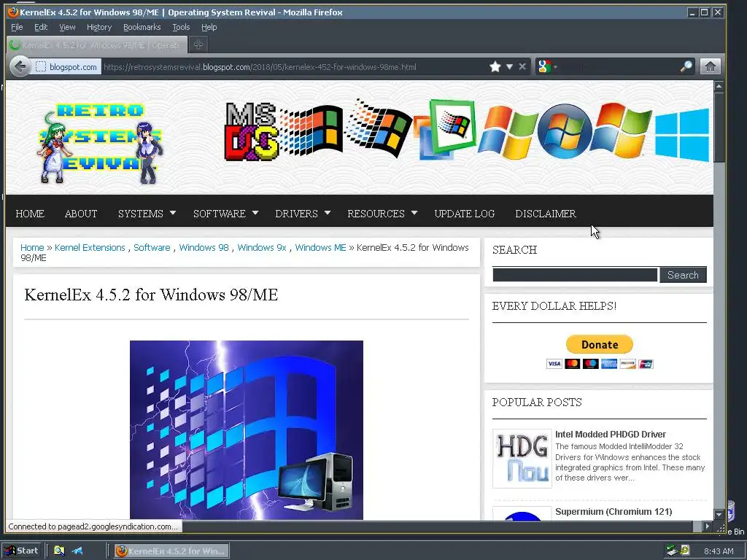The width and height of the screenshot is (747, 560).
Task: Click the 8:43 AM taskbar clock
Action: tap(719, 551)
